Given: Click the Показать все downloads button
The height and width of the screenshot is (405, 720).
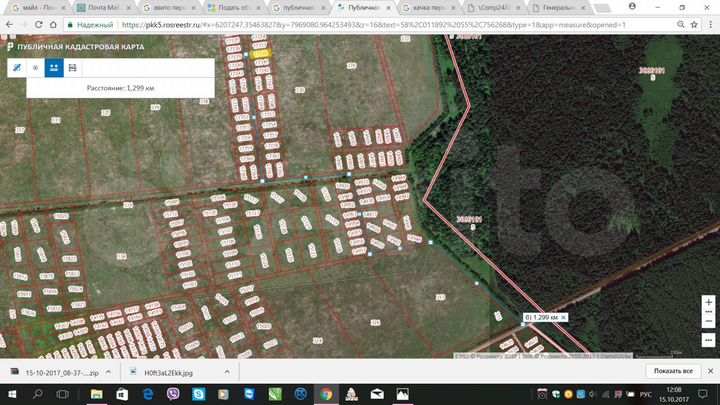Looking at the screenshot, I should point(672,372).
